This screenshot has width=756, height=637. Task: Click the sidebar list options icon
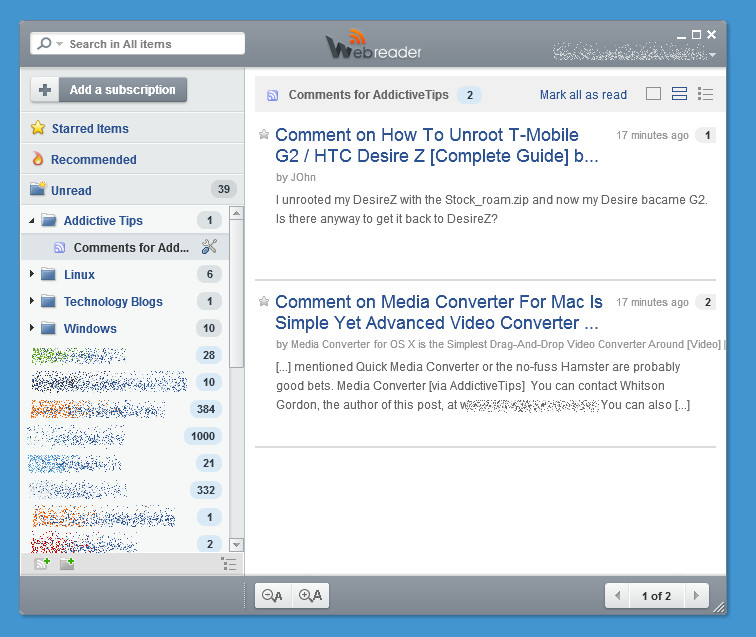[x=229, y=563]
